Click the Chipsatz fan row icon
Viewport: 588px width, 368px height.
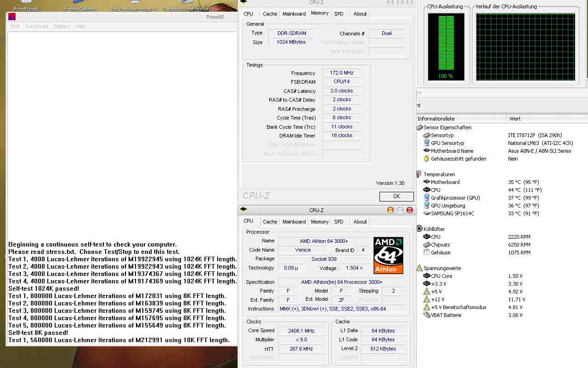(x=427, y=245)
